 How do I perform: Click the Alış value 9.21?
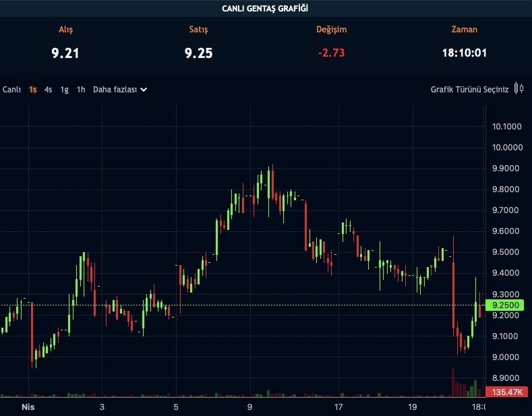tap(65, 53)
